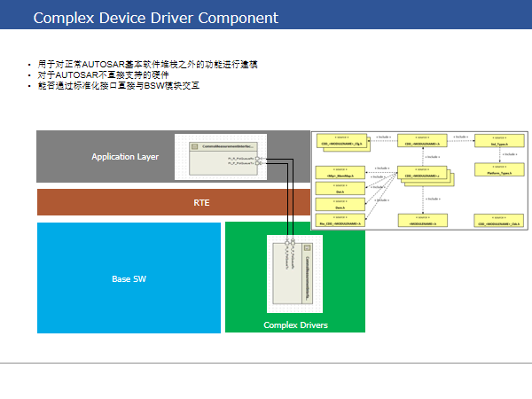Click the <MODULENAME>.h source box at the diagram bottom

click(423, 220)
